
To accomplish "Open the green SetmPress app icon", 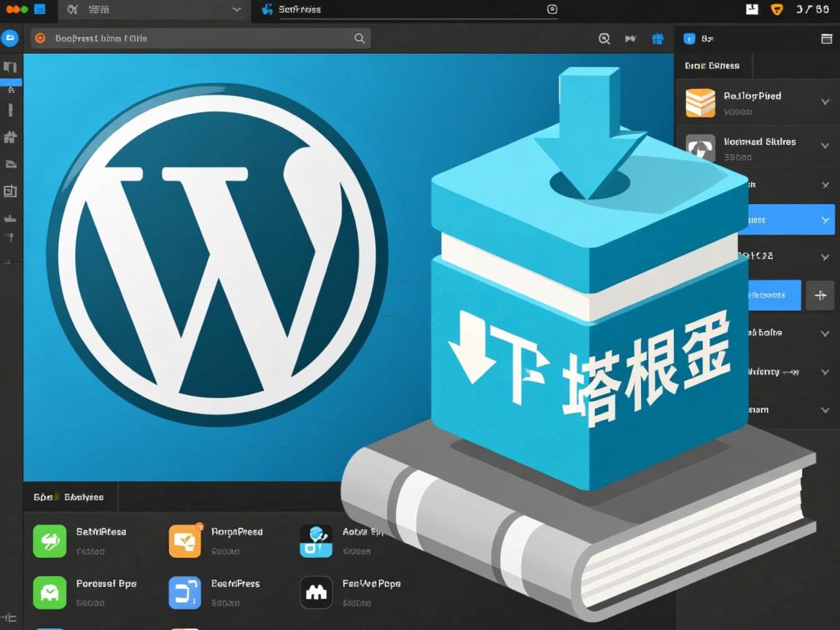I will [x=49, y=540].
